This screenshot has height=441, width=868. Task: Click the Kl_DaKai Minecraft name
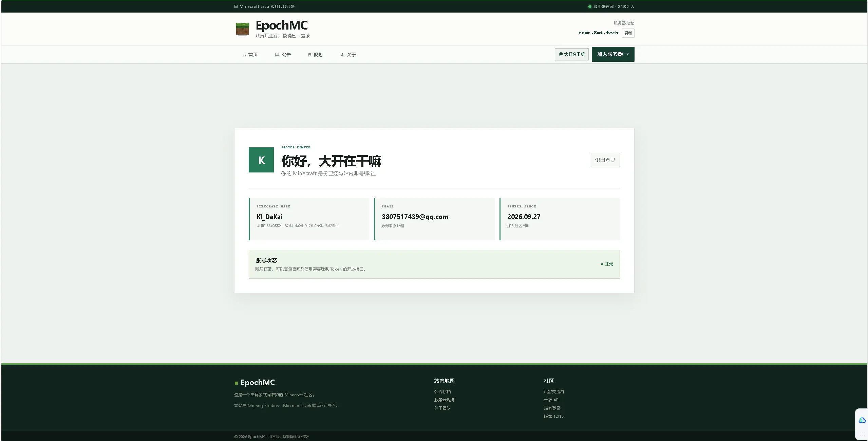coord(269,217)
